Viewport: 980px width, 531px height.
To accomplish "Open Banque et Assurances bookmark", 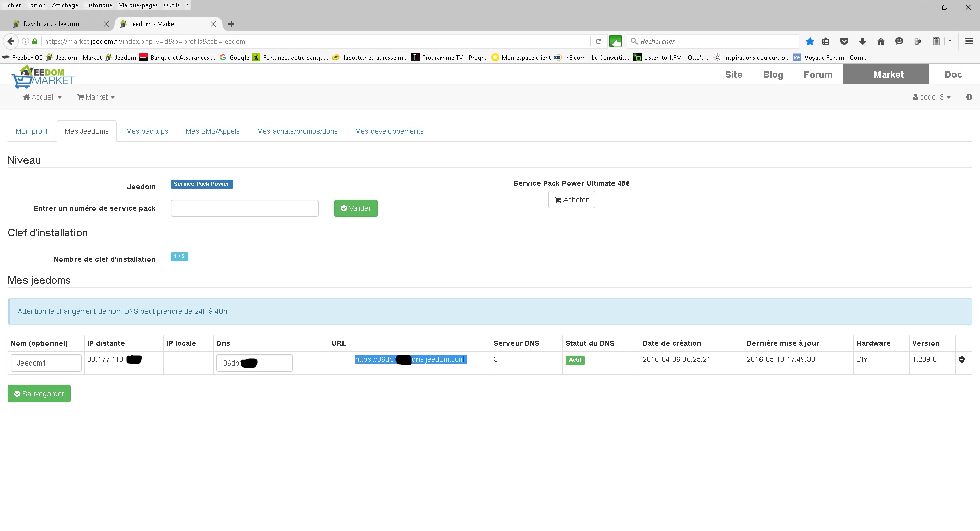I will 178,58.
